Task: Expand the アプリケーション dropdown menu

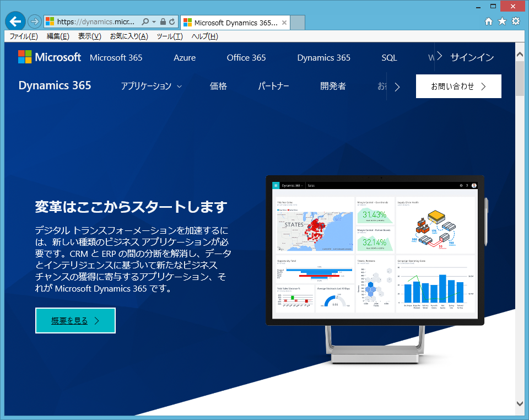Action: coord(152,87)
